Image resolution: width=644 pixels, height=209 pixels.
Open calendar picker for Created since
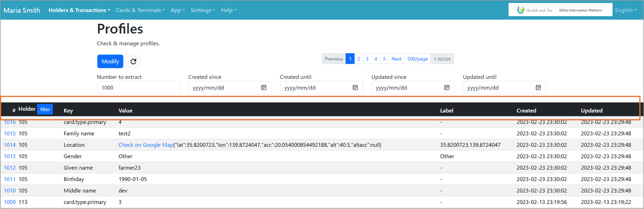click(264, 88)
